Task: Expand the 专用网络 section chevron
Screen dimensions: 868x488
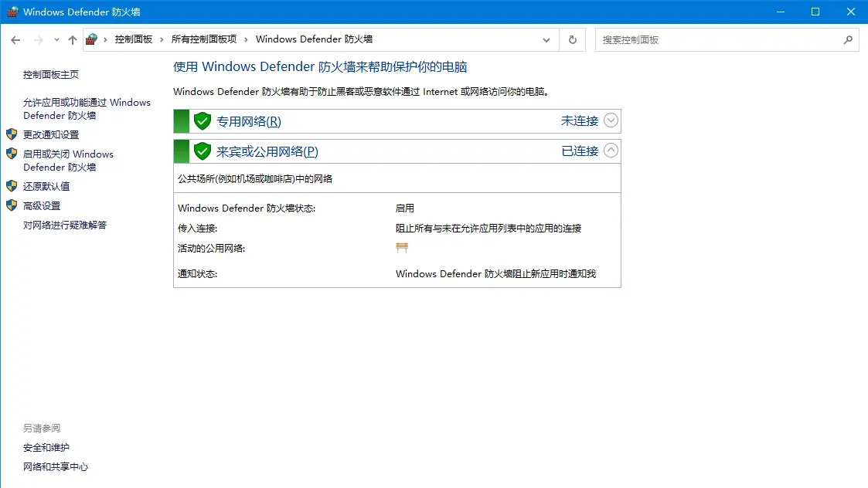Action: pos(611,120)
